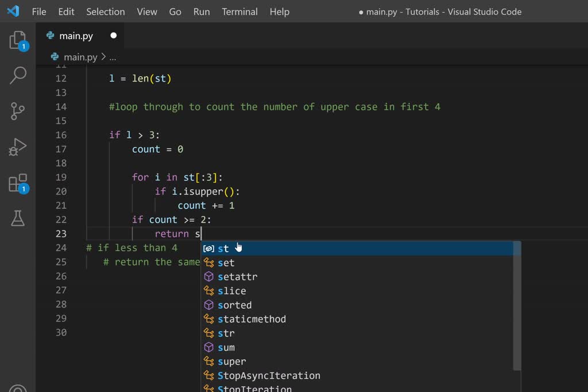The width and height of the screenshot is (588, 392).
Task: Click the class icon beside slice
Action: click(x=209, y=291)
